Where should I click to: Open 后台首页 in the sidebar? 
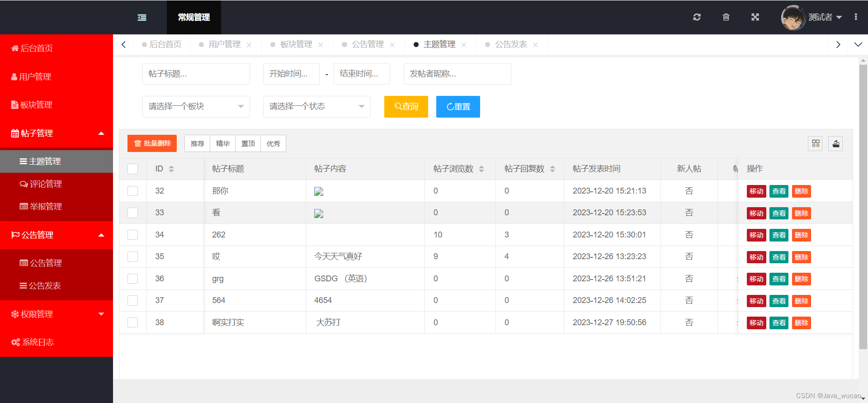57,48
